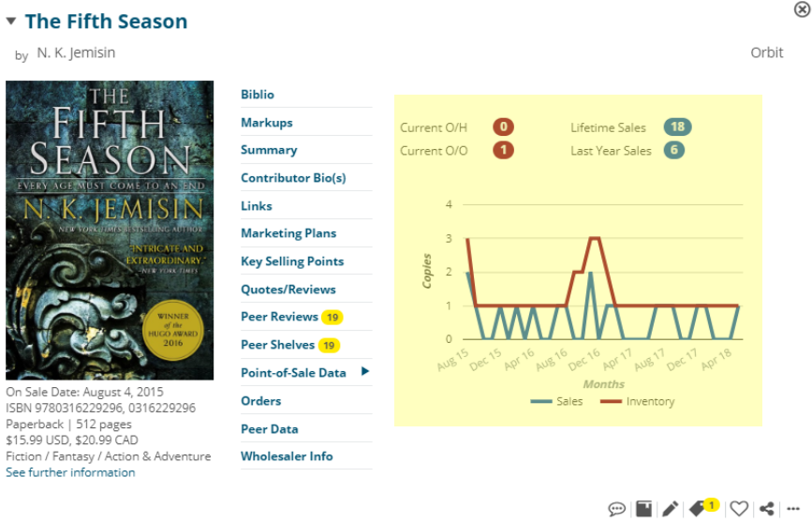
Task: Click the See further information link
Action: [70, 472]
